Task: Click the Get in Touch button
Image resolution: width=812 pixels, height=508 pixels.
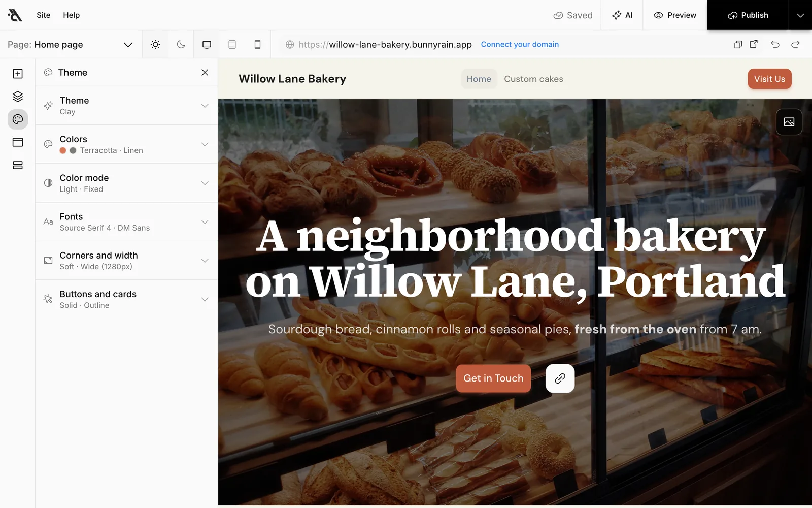Action: (x=493, y=378)
